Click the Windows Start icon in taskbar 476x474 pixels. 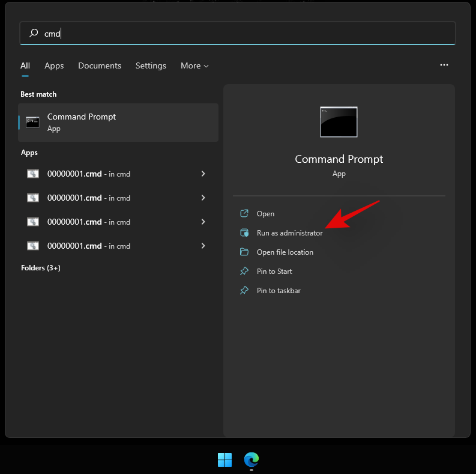[225, 460]
